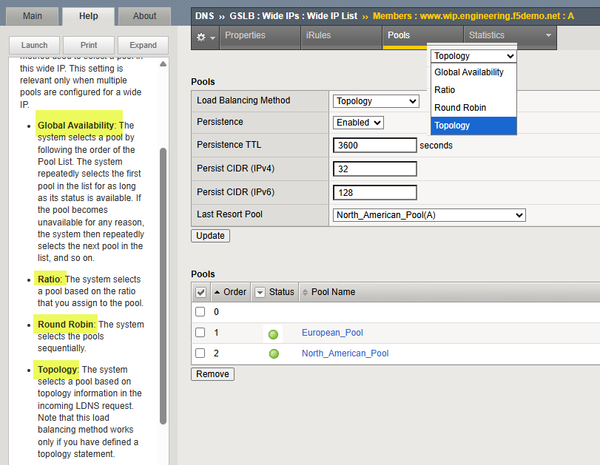Image resolution: width=600 pixels, height=465 pixels.
Task: Tick the select-all pools checkbox
Action: [x=201, y=291]
